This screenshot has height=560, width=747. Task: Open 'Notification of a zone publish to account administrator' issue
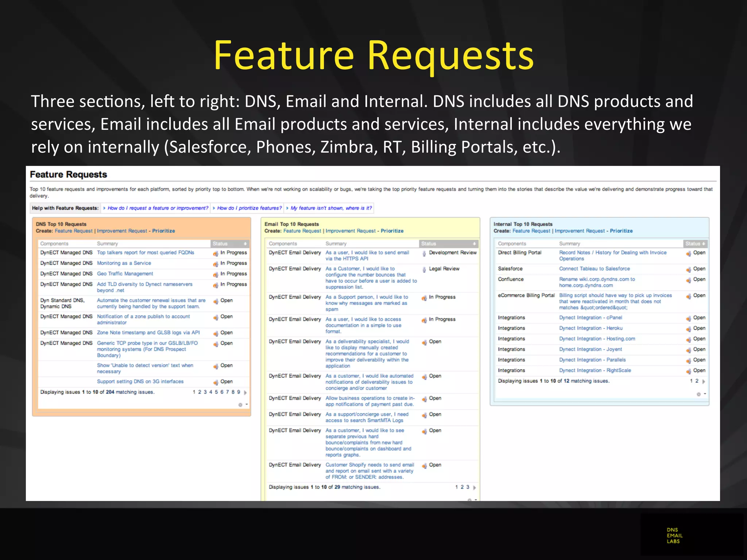pyautogui.click(x=143, y=319)
